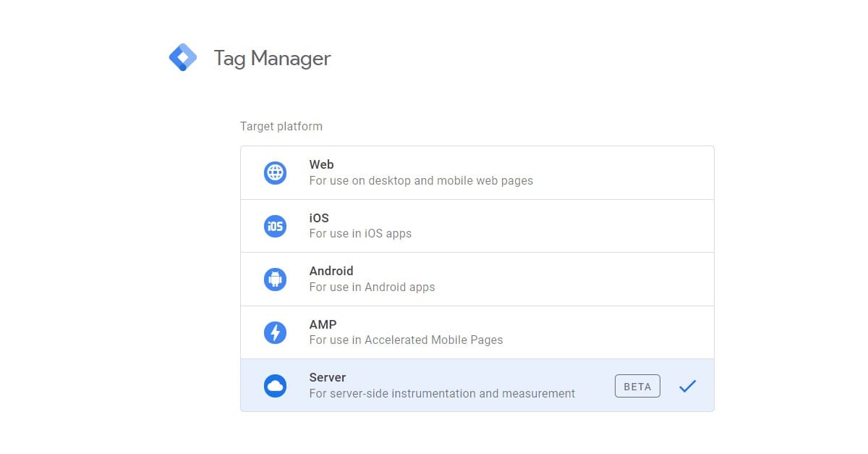Click the BETA badge on Server option
This screenshot has height=454, width=868.
(x=637, y=386)
